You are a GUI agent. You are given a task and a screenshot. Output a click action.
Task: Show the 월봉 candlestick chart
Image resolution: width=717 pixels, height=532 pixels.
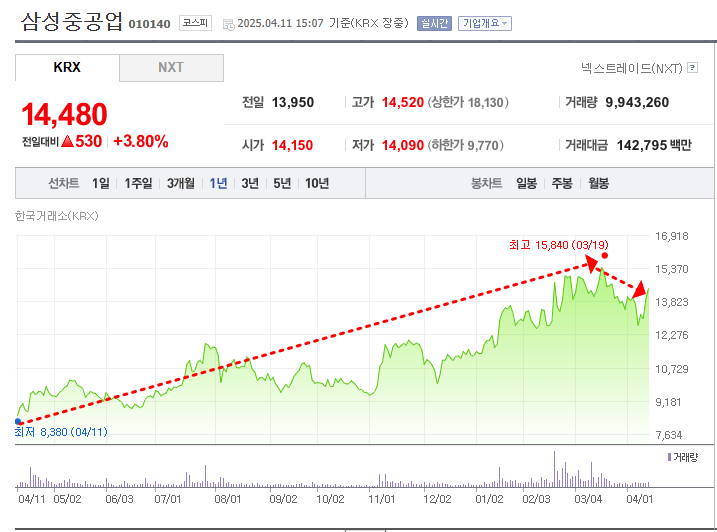tap(598, 183)
